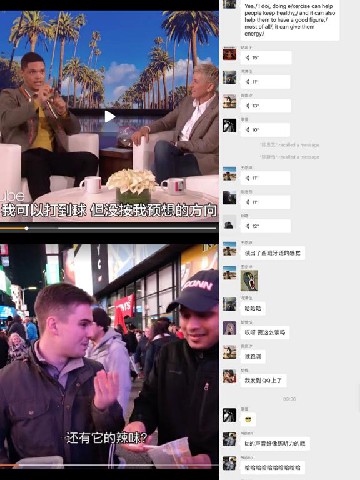Play the second voice message in the chat

click(x=266, y=82)
